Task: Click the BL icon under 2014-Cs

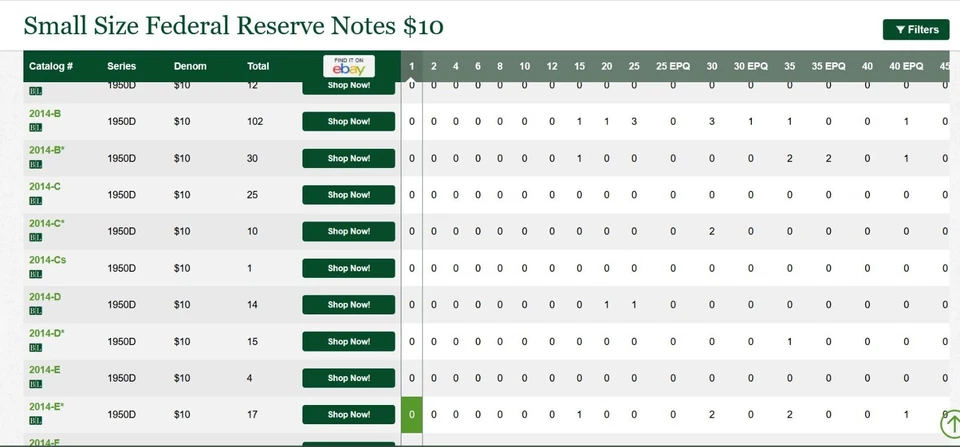Action: tap(36, 274)
